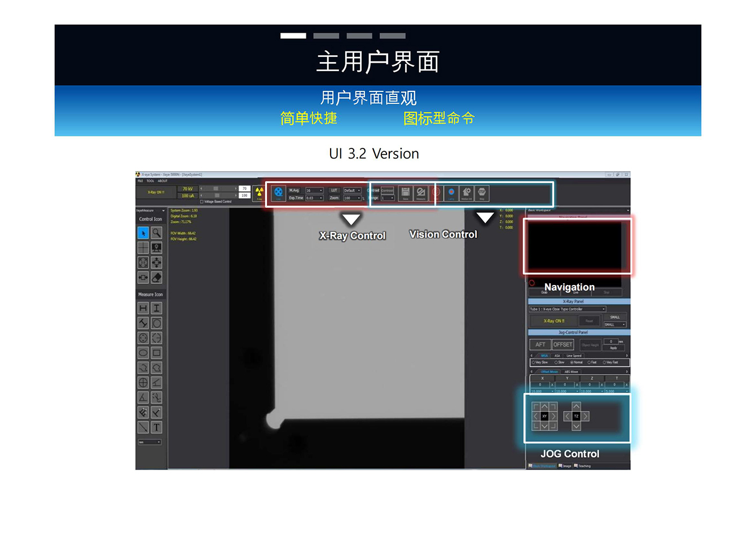Enable the Voltage Based Control checkbox
756x535 pixels.
point(202,201)
